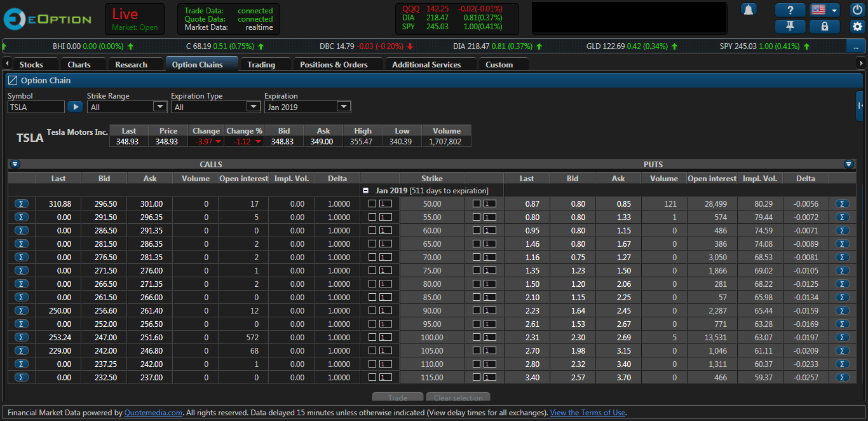Image resolution: width=868 pixels, height=421 pixels.
Task: Pin the layout with the pushpin icon
Action: (x=790, y=26)
